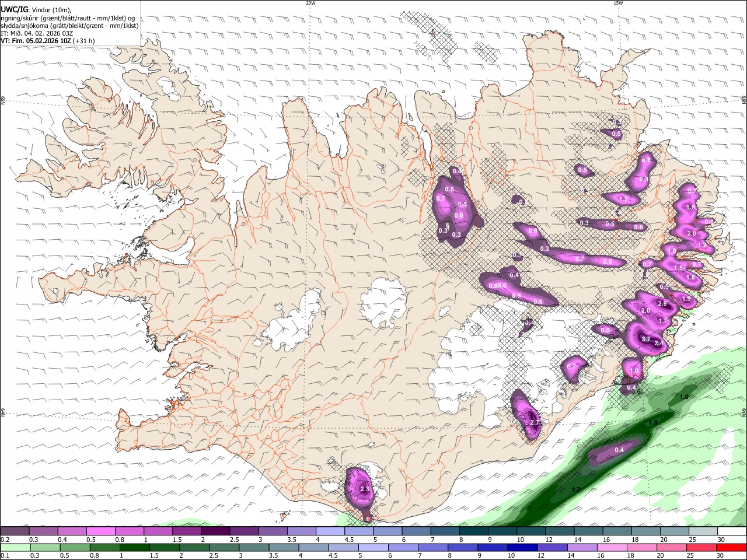Click the '30' label on the upper legend scale
This screenshot has height=560, width=747.
[x=721, y=540]
